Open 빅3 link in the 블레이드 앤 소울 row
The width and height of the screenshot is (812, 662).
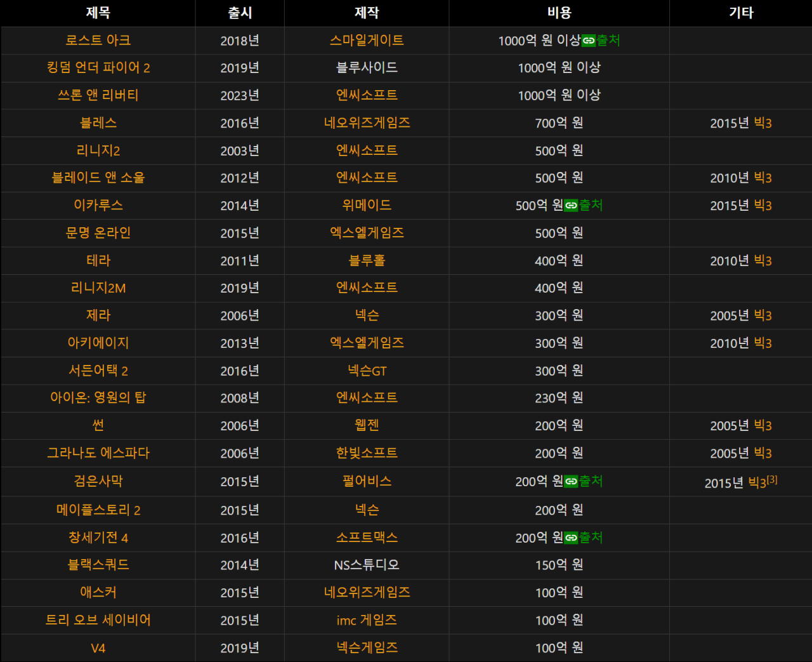click(x=763, y=178)
